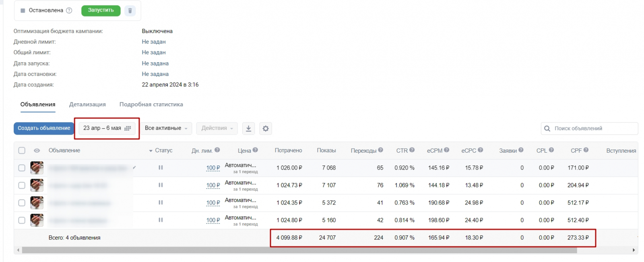Image resolution: width=644 pixels, height=262 pixels.
Task: Check the checkbox for the fourth ad
Action: pyautogui.click(x=22, y=220)
